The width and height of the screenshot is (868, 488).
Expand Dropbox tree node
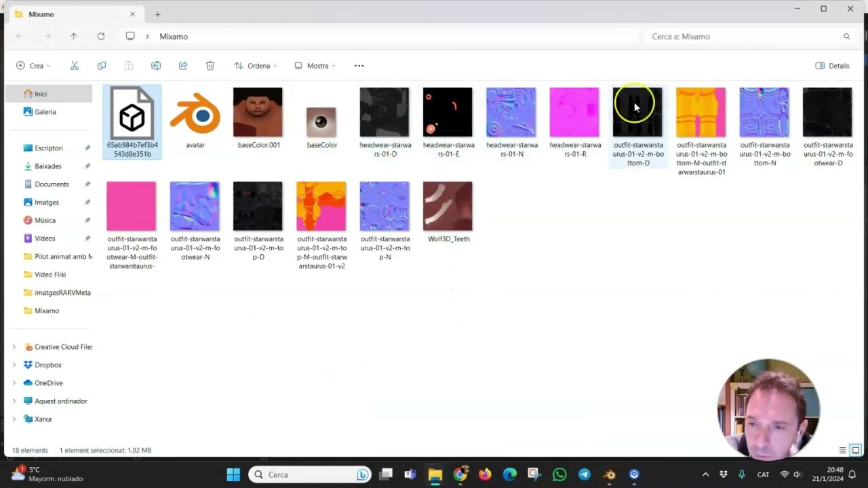14,365
